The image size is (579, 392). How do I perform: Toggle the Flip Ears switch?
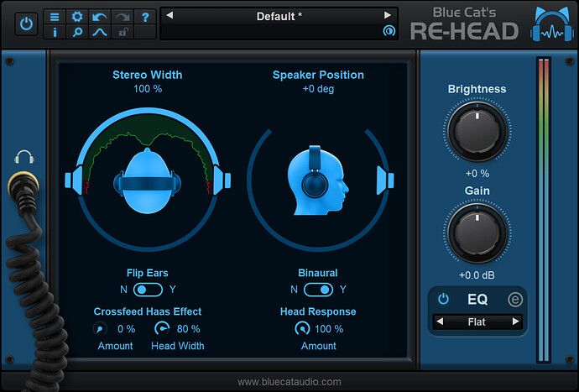(149, 290)
